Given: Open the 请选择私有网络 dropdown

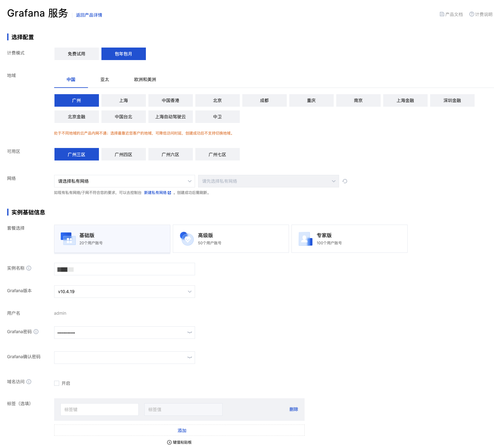Looking at the screenshot, I should [125, 181].
